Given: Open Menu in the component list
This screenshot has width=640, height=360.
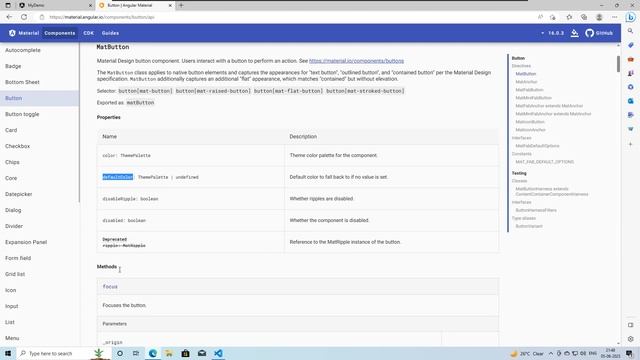Looking at the screenshot, I should click(x=12, y=338).
